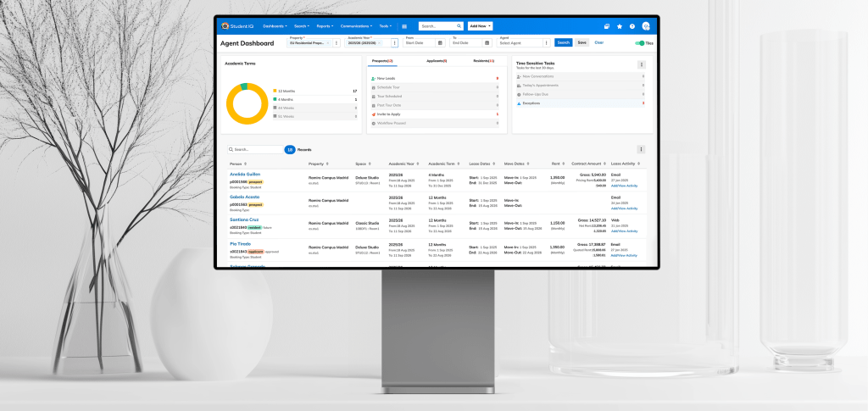
Task: Switch to the Applicants tab
Action: coord(439,62)
